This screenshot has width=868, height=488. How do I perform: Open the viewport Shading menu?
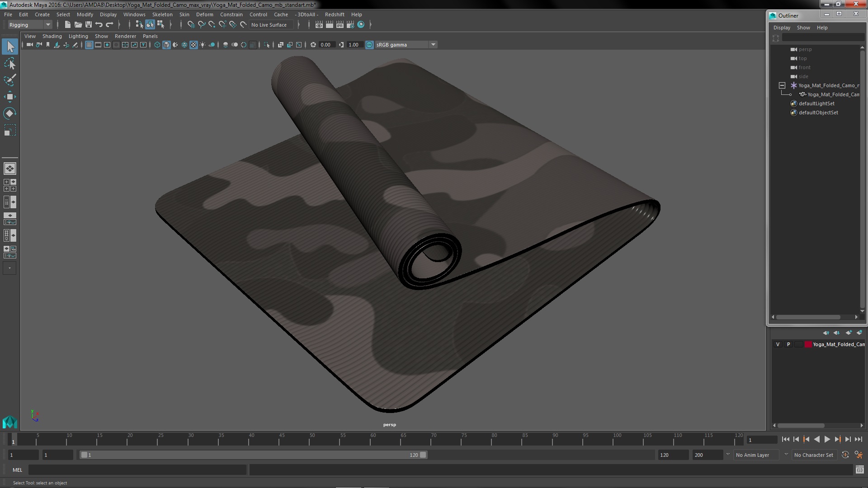pyautogui.click(x=52, y=36)
